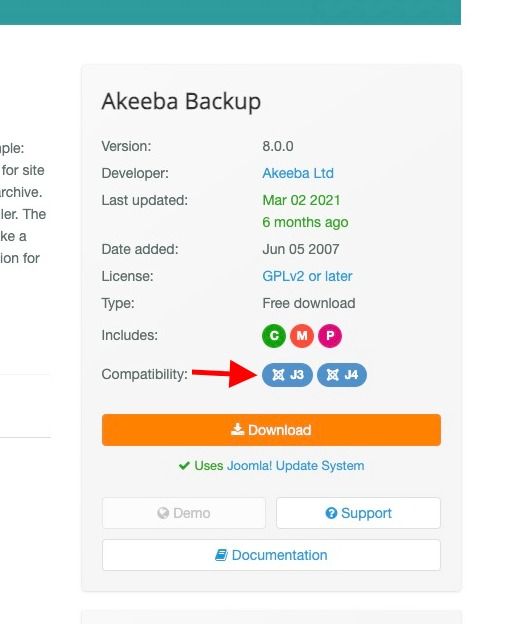Click the Mar 02 2021 update date
Viewport: 512px width, 624px height.
point(301,200)
